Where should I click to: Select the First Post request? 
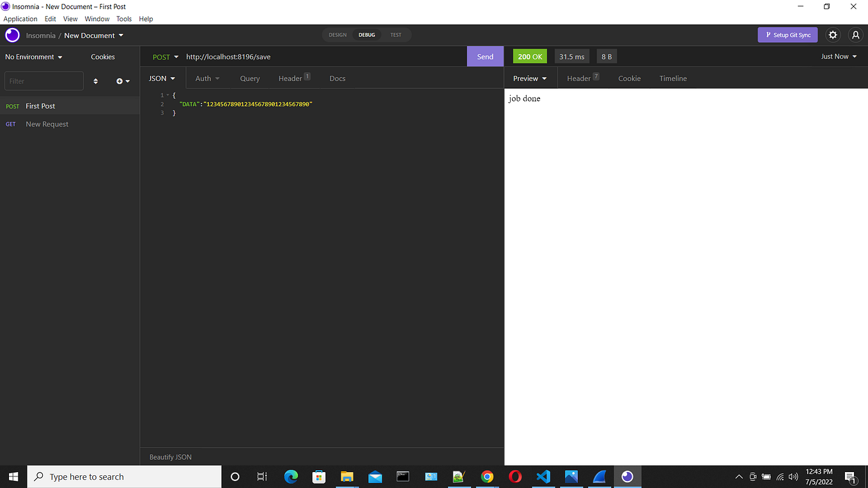[70, 106]
